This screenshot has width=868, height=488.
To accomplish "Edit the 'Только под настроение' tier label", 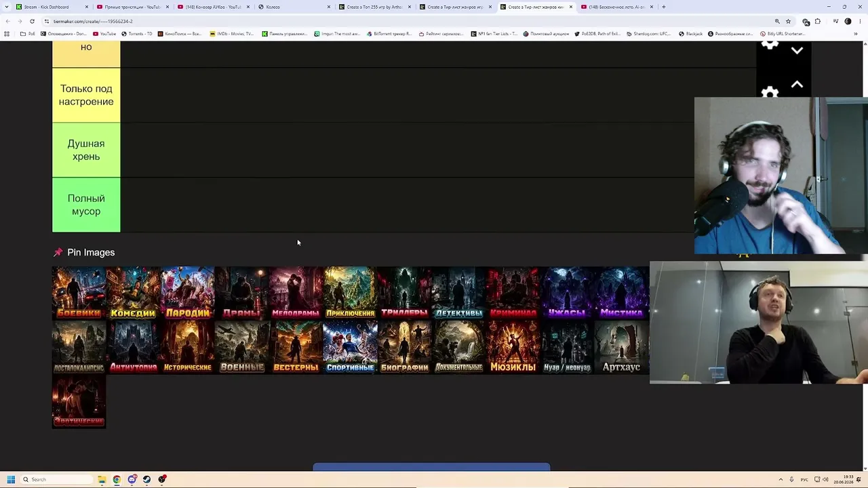I will (x=86, y=95).
